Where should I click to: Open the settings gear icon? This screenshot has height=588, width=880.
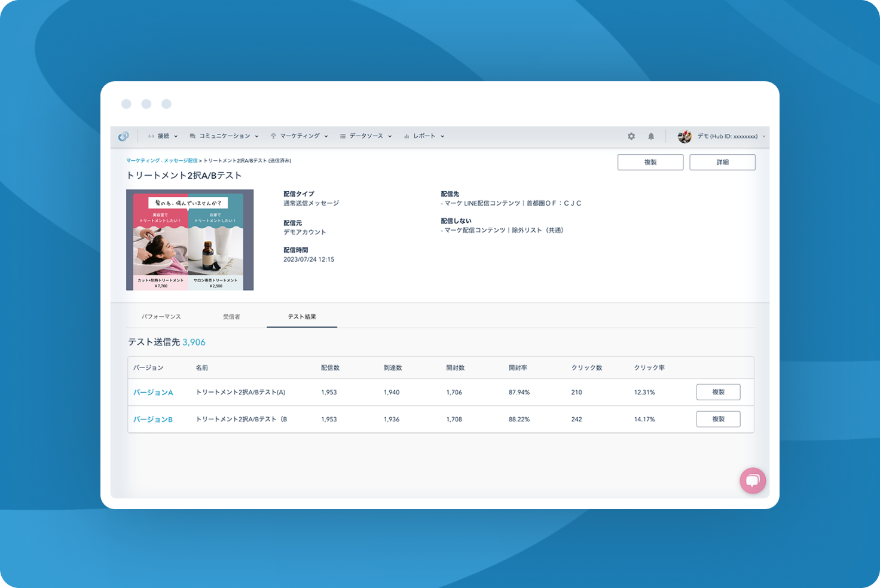[631, 136]
